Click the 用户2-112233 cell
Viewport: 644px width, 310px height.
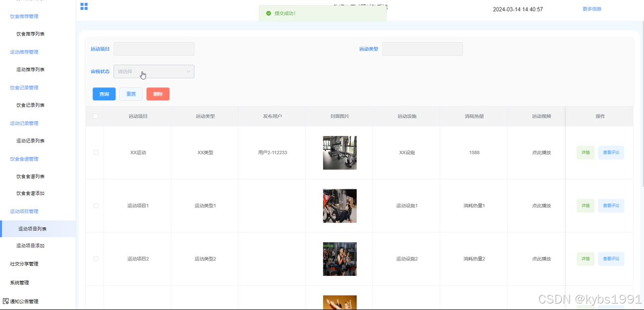click(x=273, y=153)
